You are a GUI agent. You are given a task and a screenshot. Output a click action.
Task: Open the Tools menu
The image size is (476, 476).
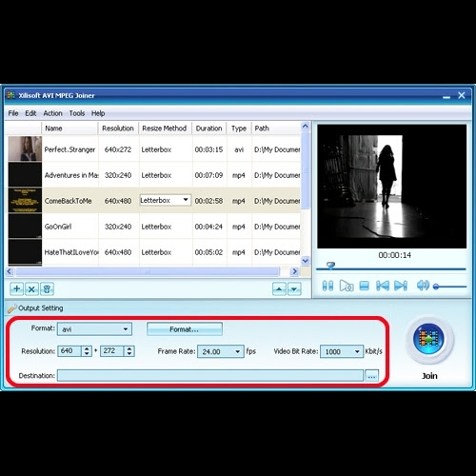[77, 113]
